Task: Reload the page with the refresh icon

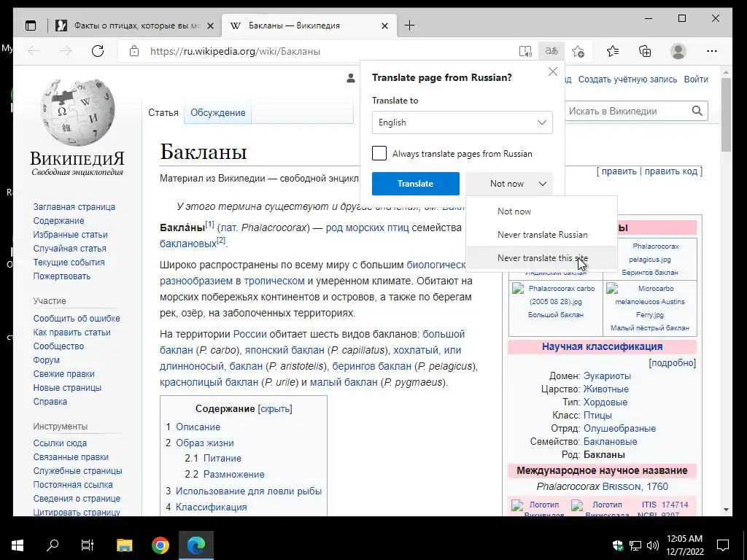Action: coord(98,51)
